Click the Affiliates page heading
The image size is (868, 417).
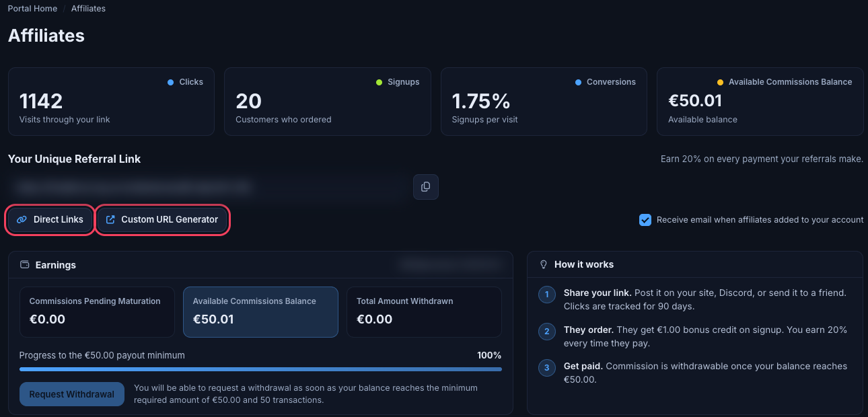point(46,36)
